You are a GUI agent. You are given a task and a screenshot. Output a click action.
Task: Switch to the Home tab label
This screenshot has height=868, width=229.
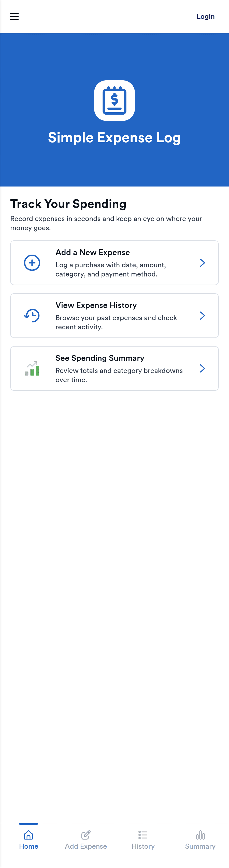(29, 846)
